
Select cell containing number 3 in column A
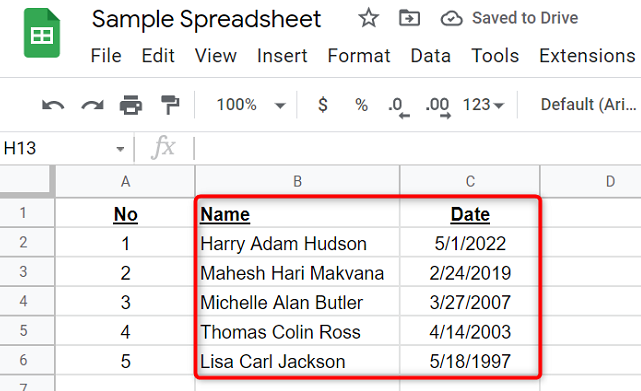coord(126,302)
